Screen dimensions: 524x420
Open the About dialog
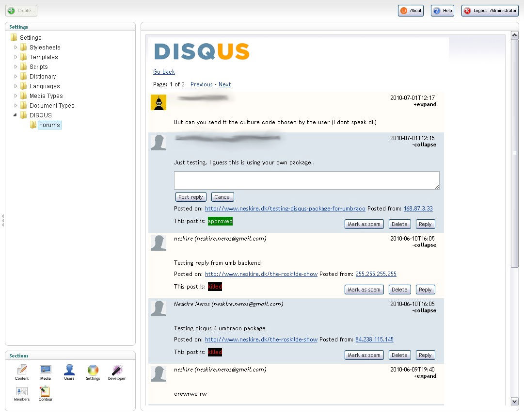[x=411, y=10]
